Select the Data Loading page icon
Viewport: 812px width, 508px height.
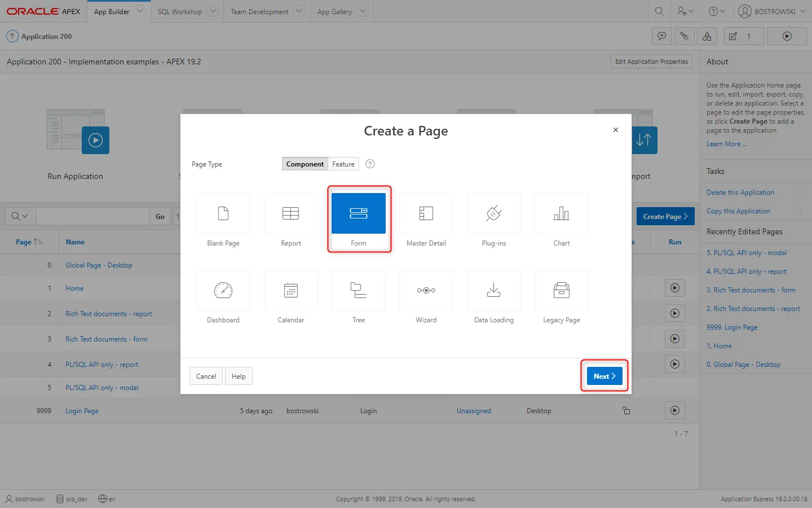[494, 290]
